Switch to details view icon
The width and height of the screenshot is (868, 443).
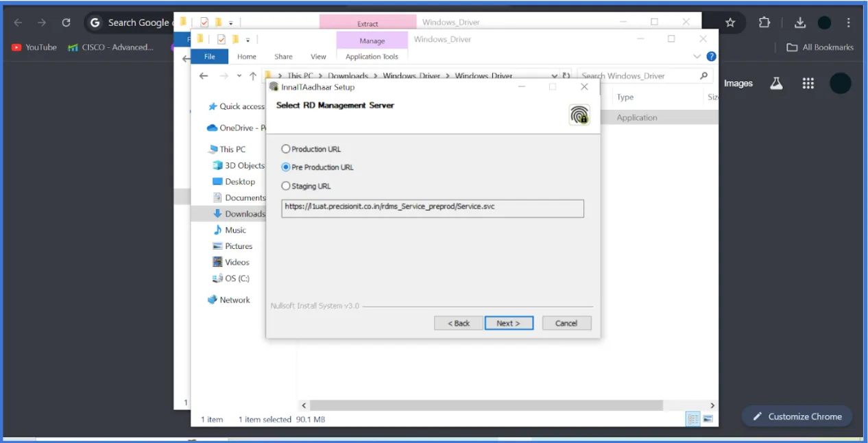(x=693, y=419)
